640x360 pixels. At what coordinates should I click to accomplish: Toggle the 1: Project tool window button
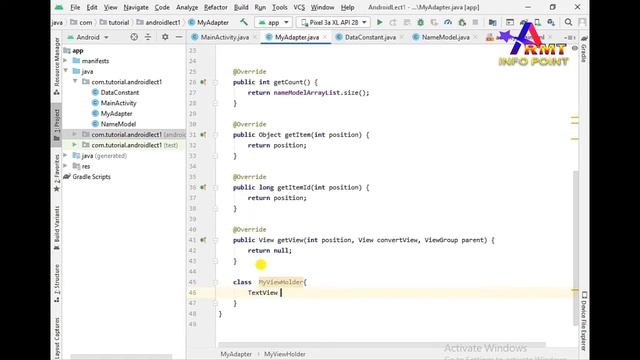point(57,124)
